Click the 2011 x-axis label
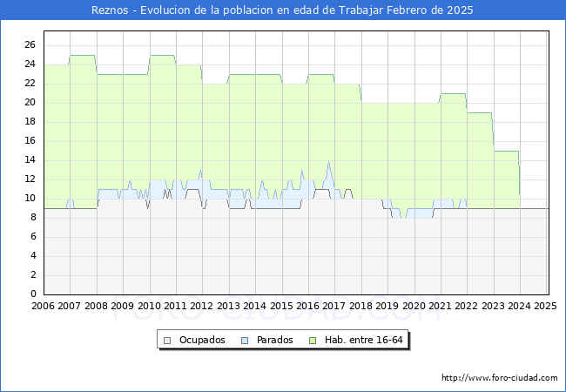 pos(175,306)
